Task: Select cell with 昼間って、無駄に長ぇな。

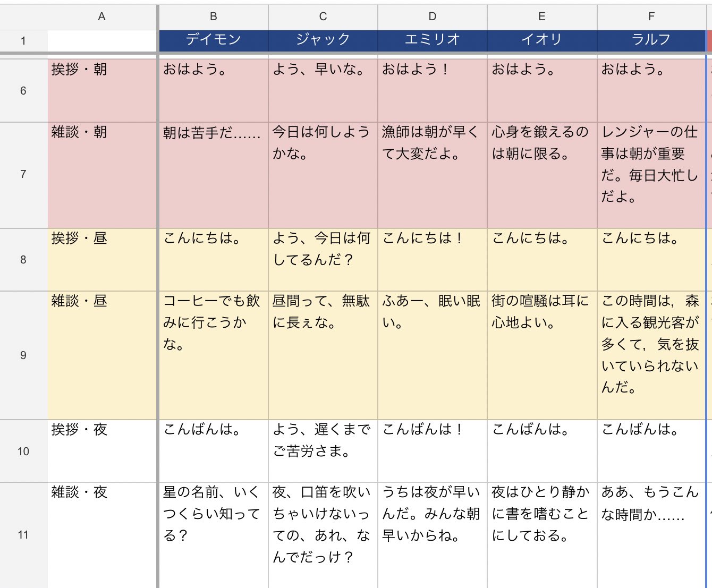Action: coord(323,355)
